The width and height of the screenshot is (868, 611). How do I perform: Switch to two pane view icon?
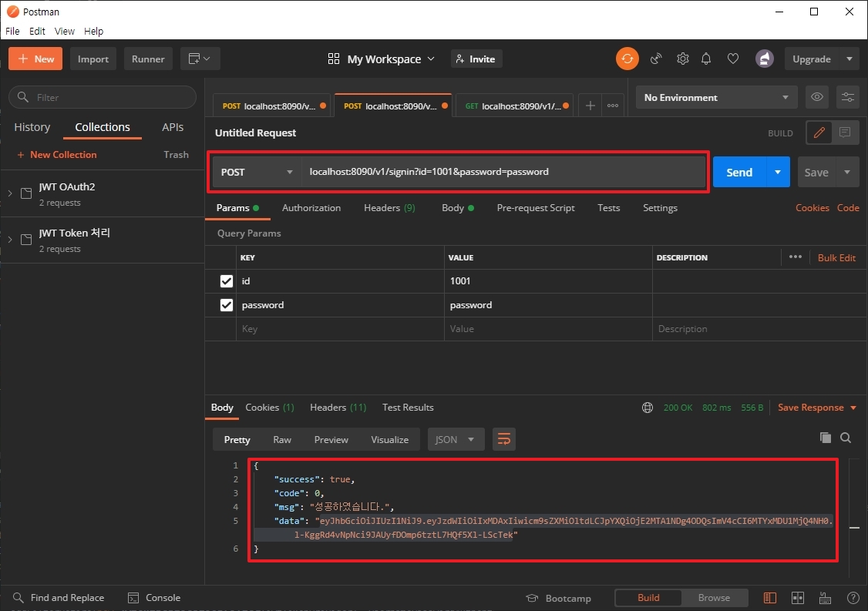798,598
